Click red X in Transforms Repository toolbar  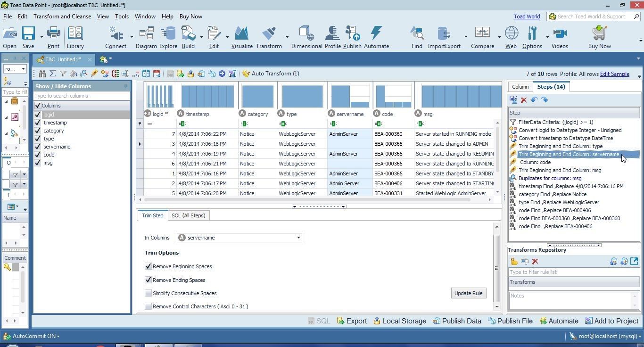pos(535,262)
